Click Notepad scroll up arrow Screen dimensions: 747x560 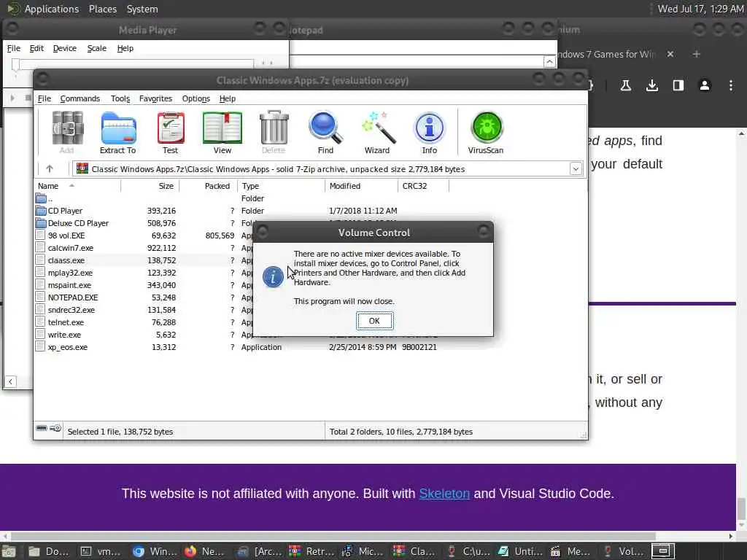pos(549,62)
